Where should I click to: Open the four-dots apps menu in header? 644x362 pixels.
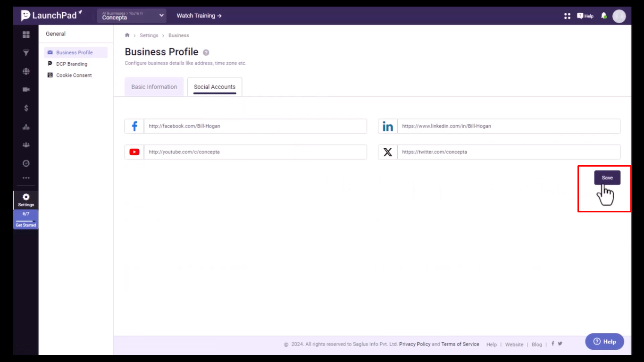(x=567, y=16)
